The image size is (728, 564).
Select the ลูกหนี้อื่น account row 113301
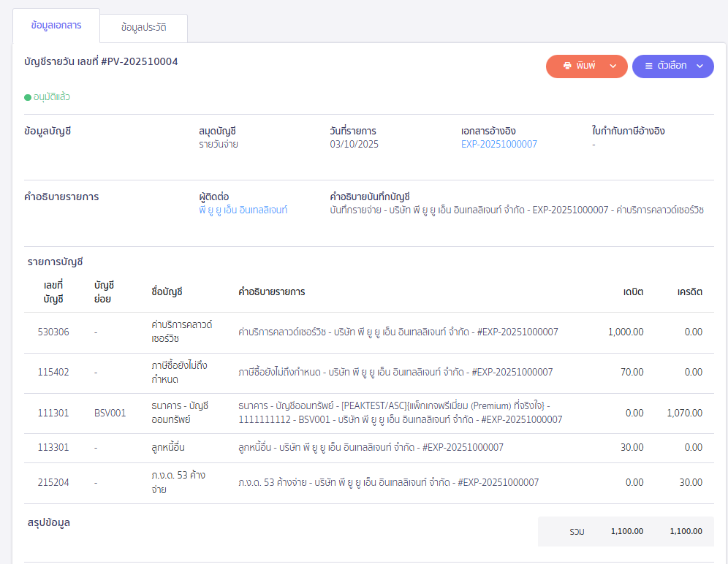click(53, 447)
